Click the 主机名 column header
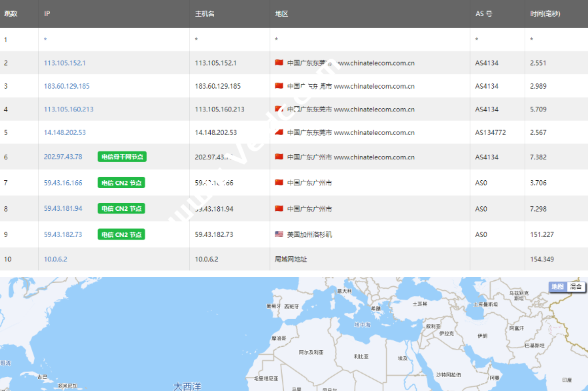The image size is (588, 391). coord(205,13)
